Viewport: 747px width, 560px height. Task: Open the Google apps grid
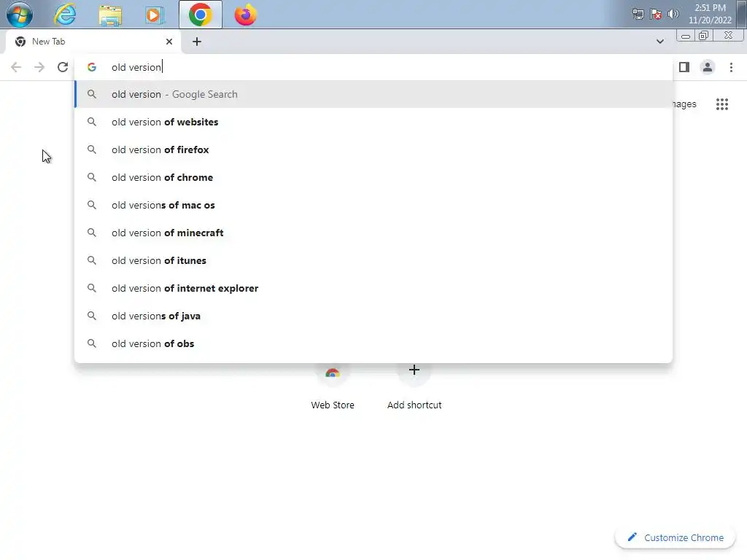coord(722,104)
